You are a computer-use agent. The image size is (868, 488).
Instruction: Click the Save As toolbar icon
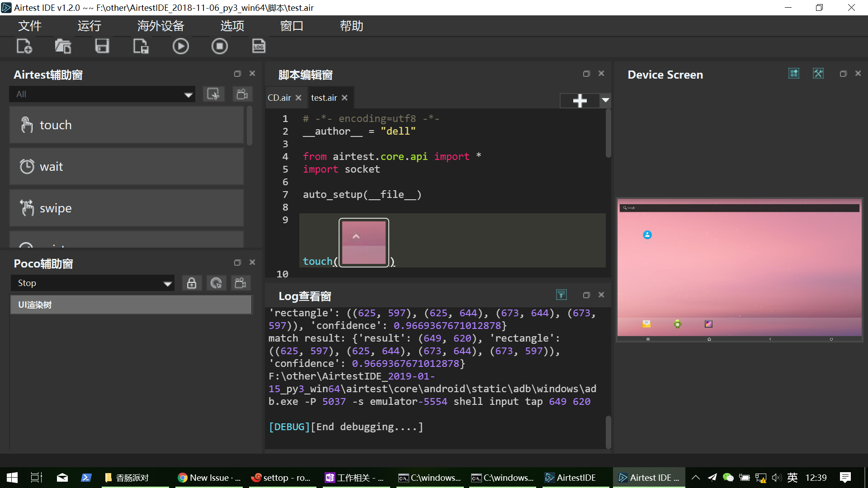click(141, 46)
